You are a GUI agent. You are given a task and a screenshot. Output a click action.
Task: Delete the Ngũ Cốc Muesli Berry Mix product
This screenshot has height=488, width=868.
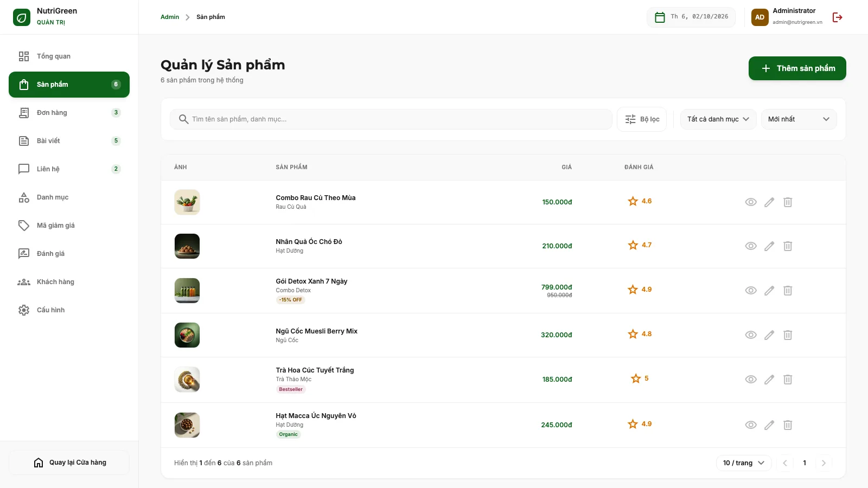pos(788,335)
